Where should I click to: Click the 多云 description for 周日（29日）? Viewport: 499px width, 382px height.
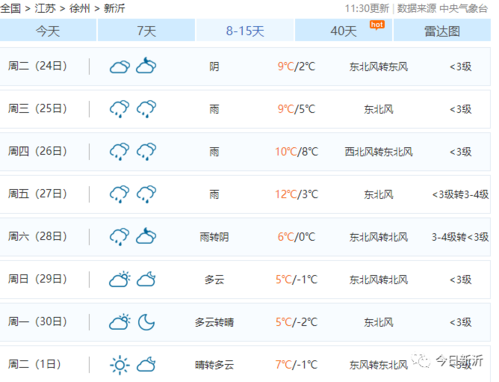tap(214, 279)
